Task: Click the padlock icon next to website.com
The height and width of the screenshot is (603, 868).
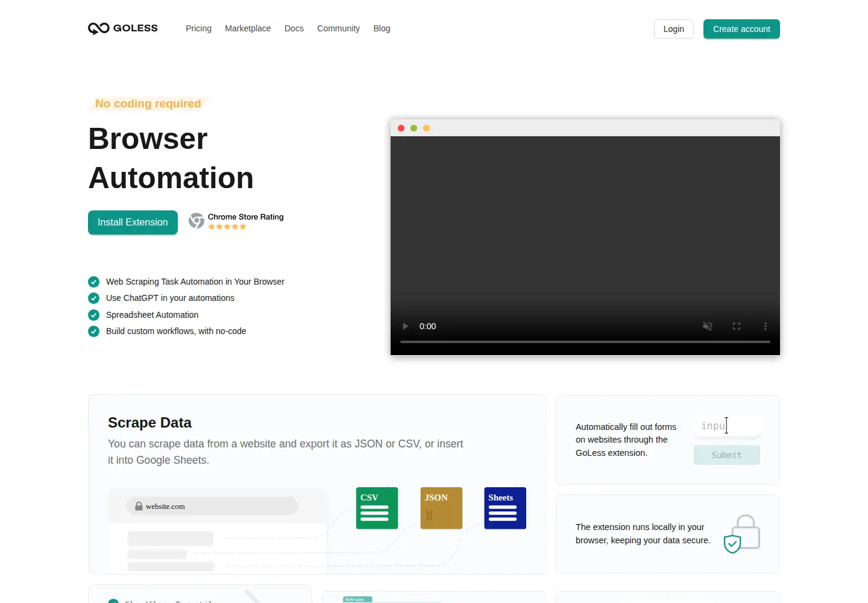Action: pos(139,507)
